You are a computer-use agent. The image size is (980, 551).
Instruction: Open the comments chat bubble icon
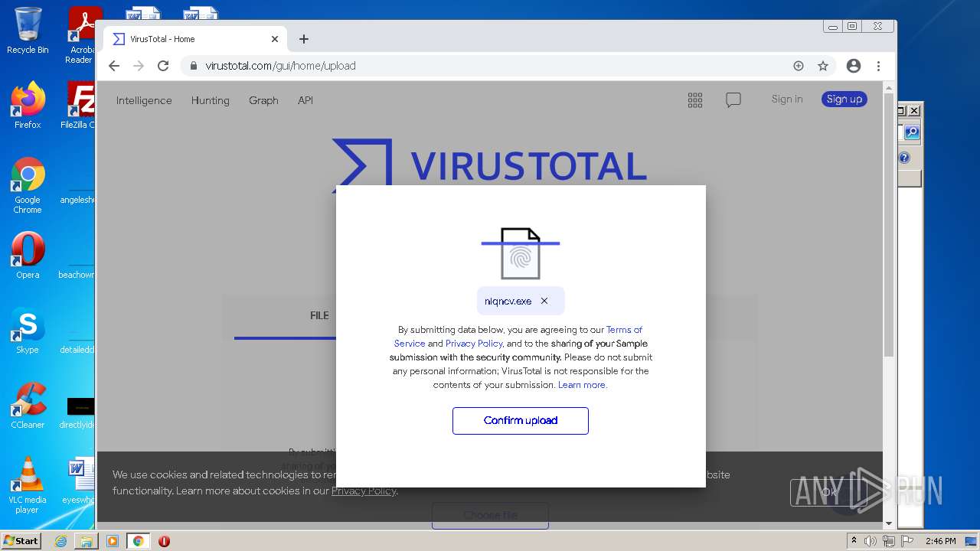click(x=733, y=100)
